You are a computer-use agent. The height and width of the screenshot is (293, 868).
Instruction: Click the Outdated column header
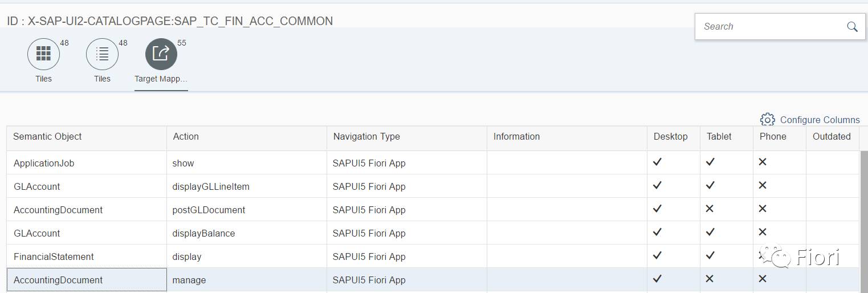point(832,137)
